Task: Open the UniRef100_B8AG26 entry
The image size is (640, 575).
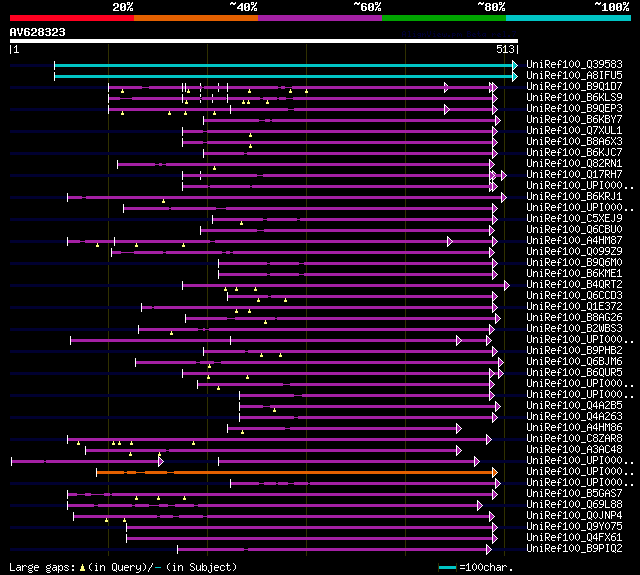Action: tap(574, 318)
